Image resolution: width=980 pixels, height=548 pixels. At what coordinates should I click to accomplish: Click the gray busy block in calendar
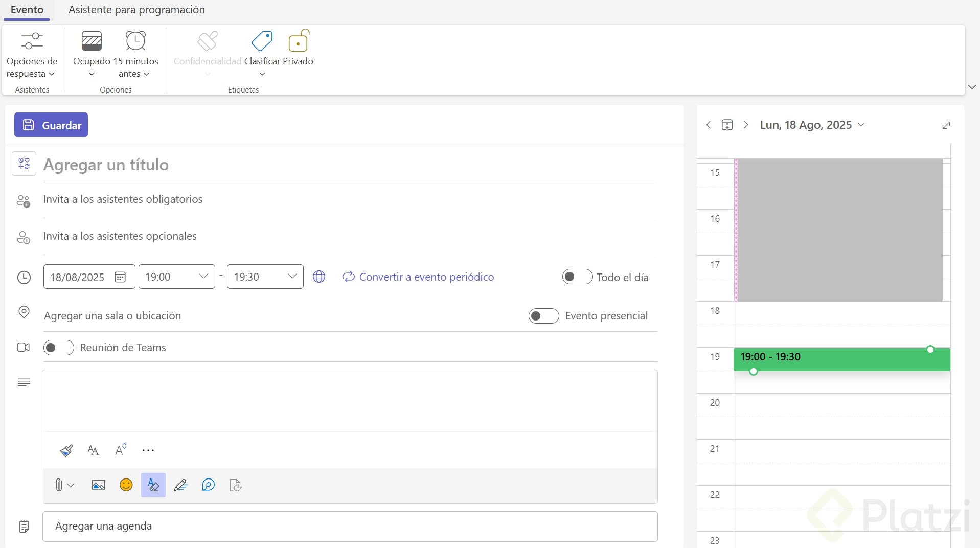[x=838, y=230]
